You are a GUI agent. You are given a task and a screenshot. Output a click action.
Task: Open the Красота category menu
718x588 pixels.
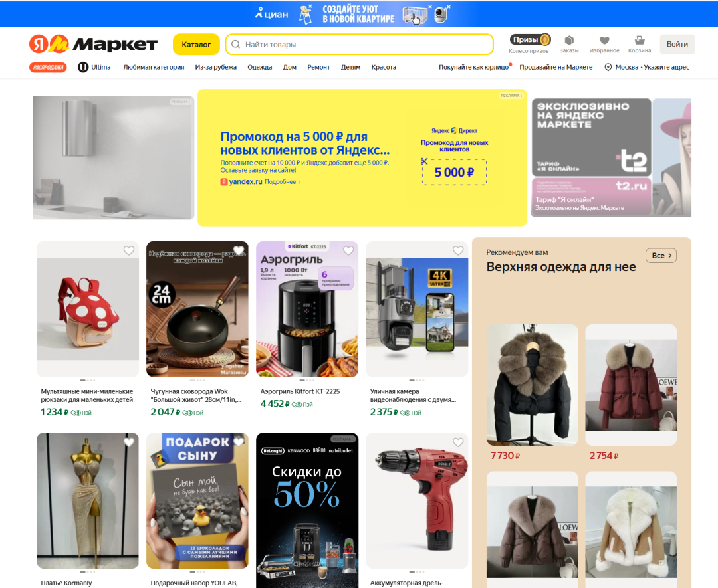384,67
